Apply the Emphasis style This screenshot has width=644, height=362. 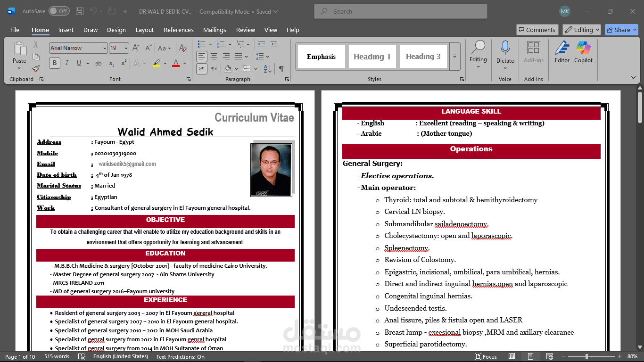pos(322,57)
